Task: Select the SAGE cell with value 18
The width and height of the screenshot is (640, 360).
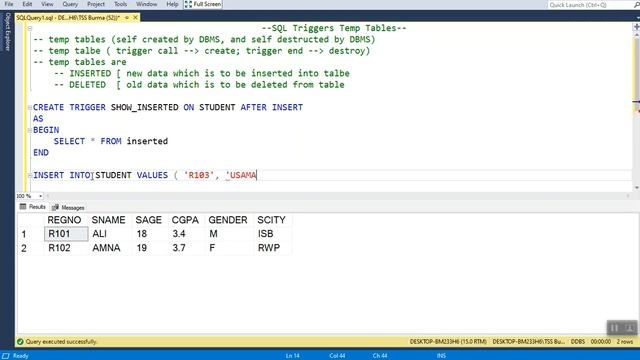Action: coord(150,234)
